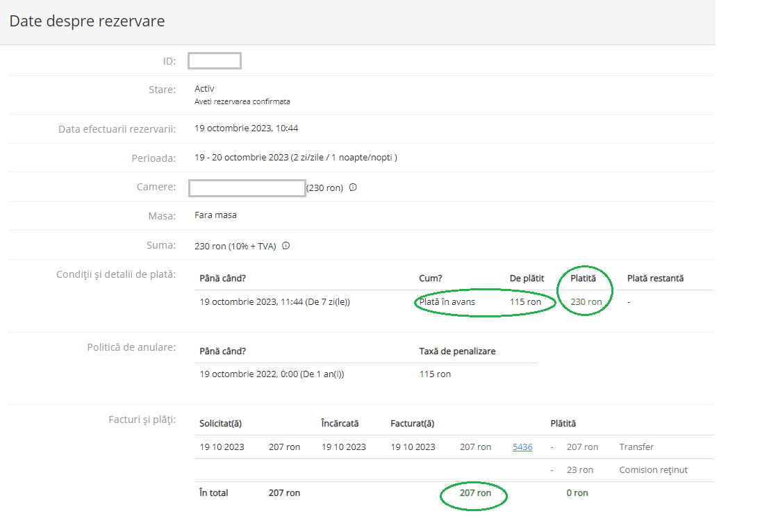Click the blank ID field box
The height and width of the screenshot is (532, 769).
click(x=215, y=61)
